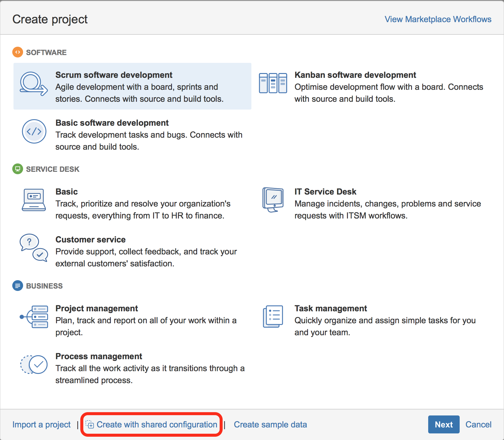The image size is (504, 440).
Task: Select the Project management hierarchy icon
Action: pyautogui.click(x=34, y=317)
